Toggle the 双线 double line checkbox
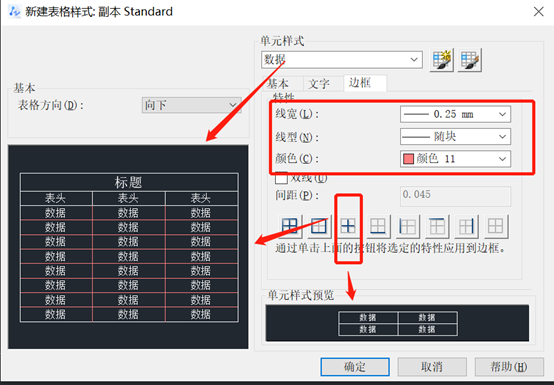The height and width of the screenshot is (385, 554). tap(281, 178)
